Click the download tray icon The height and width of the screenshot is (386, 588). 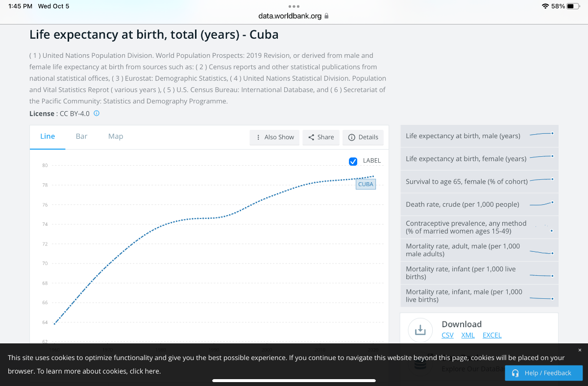(x=420, y=330)
